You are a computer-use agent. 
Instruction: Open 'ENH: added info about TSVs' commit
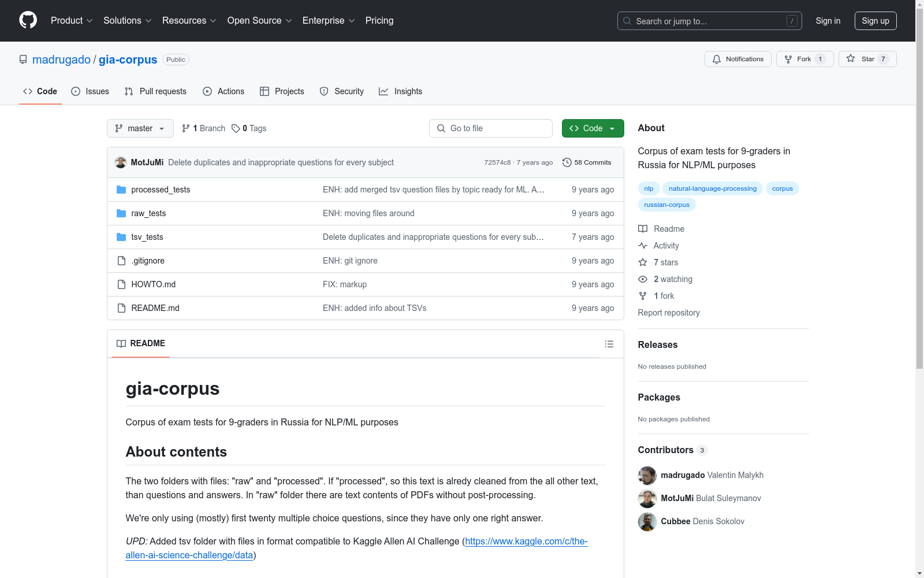click(x=375, y=308)
